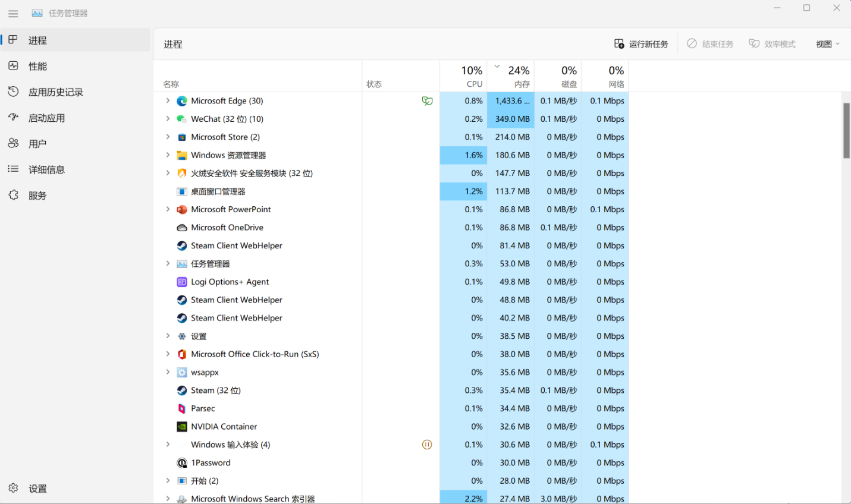The width and height of the screenshot is (851, 504).
Task: Sort processes by the 内存 column
Action: [511, 76]
